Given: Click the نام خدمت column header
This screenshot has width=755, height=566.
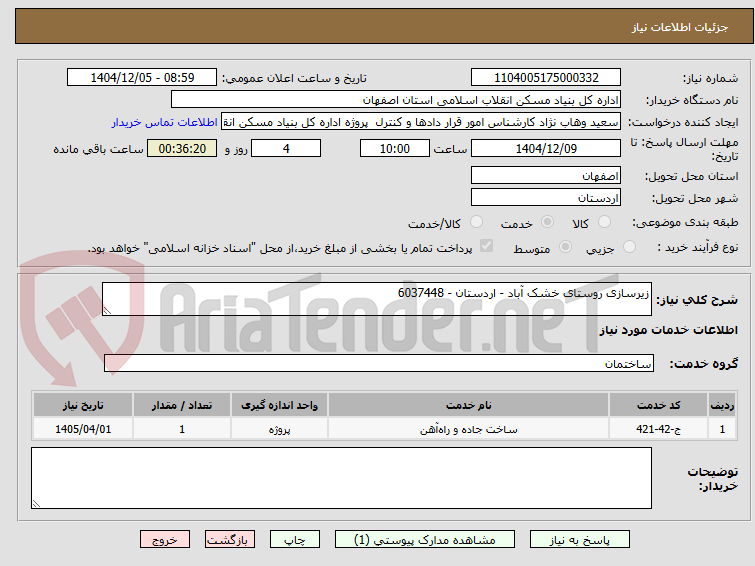Looking at the screenshot, I should point(469,405).
